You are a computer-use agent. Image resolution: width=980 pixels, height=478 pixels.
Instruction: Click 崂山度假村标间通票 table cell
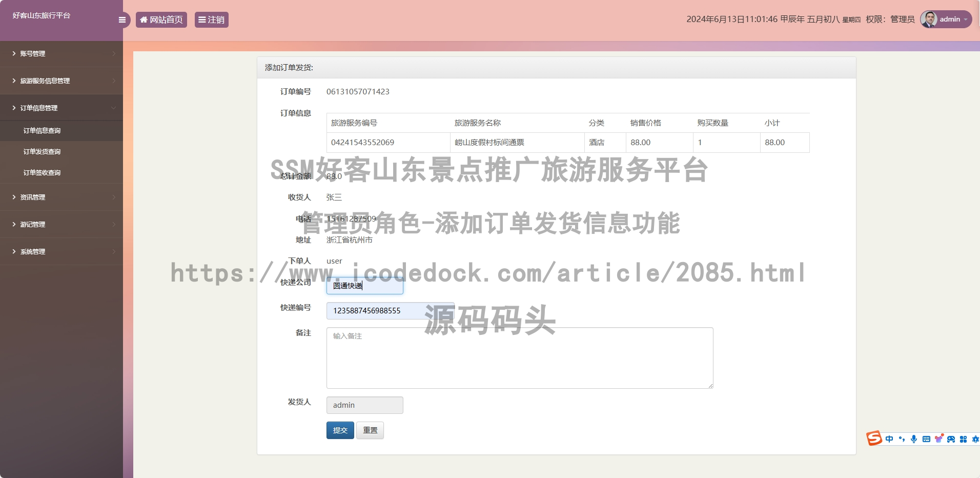517,143
